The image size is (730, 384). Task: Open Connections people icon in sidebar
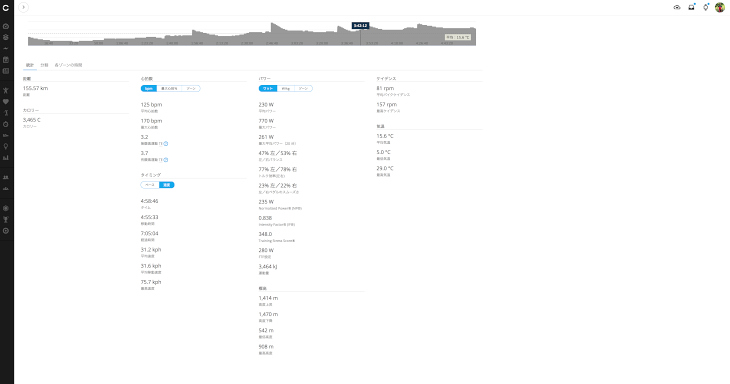point(6,177)
